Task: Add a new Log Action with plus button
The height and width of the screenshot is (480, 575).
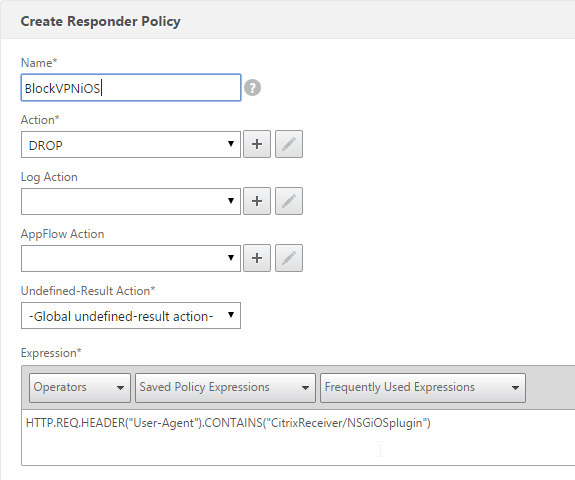Action: tap(257, 201)
